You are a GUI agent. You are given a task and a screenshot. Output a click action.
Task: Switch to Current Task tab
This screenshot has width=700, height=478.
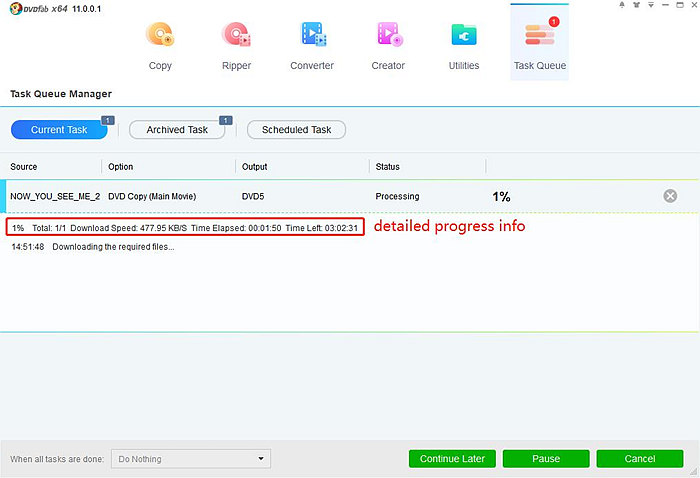click(59, 130)
